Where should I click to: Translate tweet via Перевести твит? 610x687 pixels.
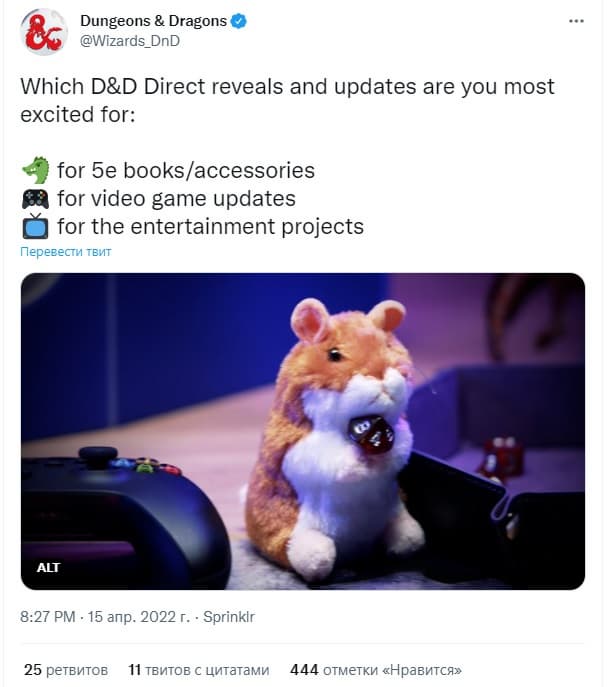[x=66, y=251]
